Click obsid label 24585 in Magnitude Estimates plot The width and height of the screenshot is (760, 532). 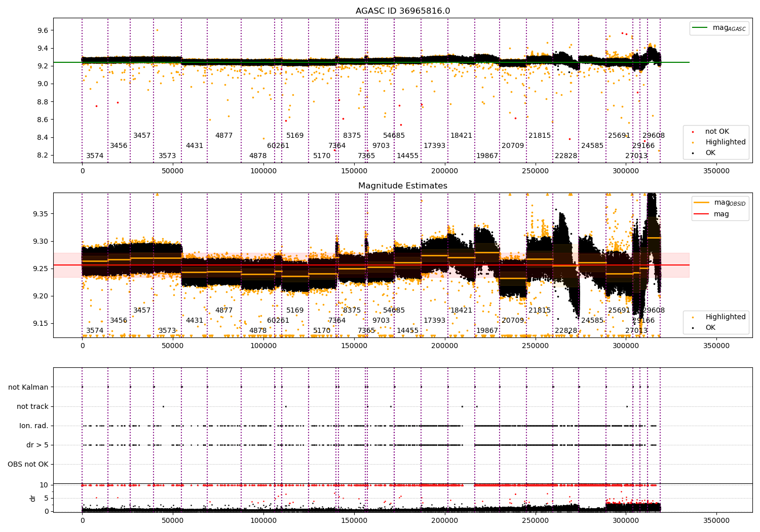click(x=592, y=321)
